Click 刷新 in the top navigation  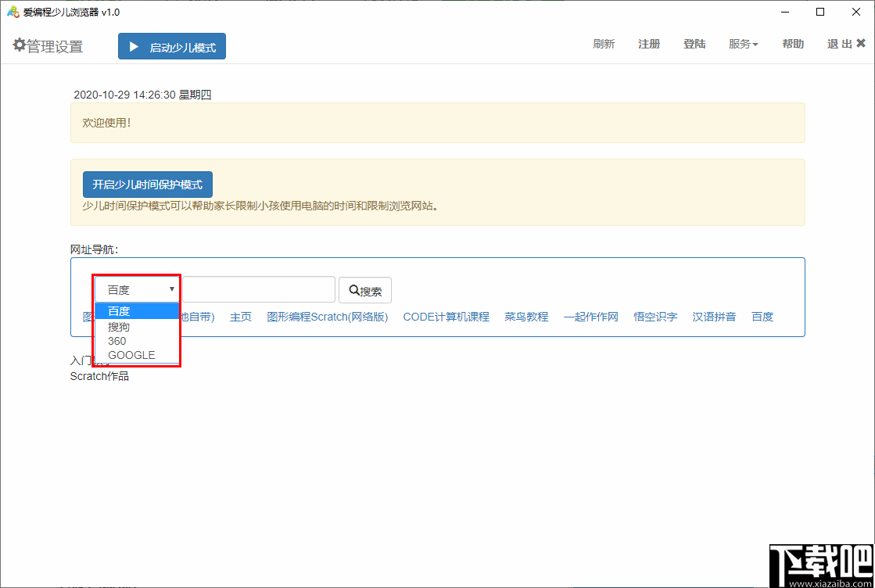click(604, 44)
